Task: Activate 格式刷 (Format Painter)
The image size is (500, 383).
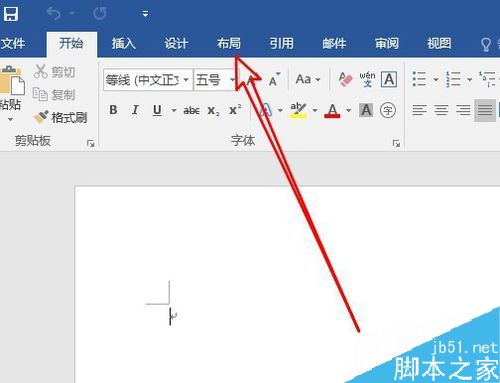Action: 61,117
